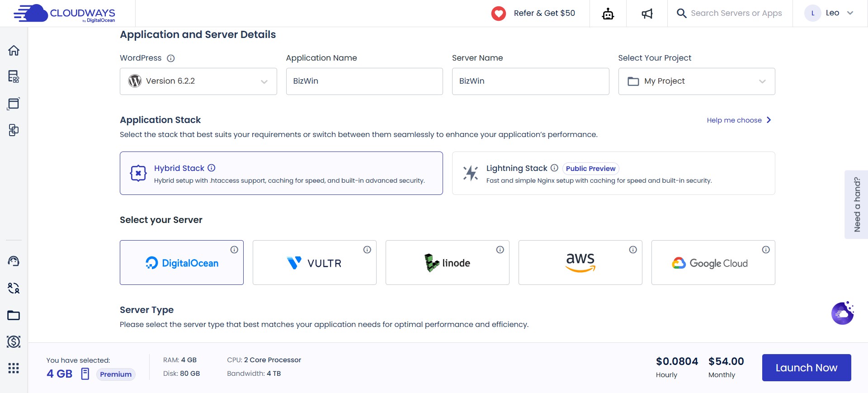Click the info icon on DigitalOcean card

[234, 250]
